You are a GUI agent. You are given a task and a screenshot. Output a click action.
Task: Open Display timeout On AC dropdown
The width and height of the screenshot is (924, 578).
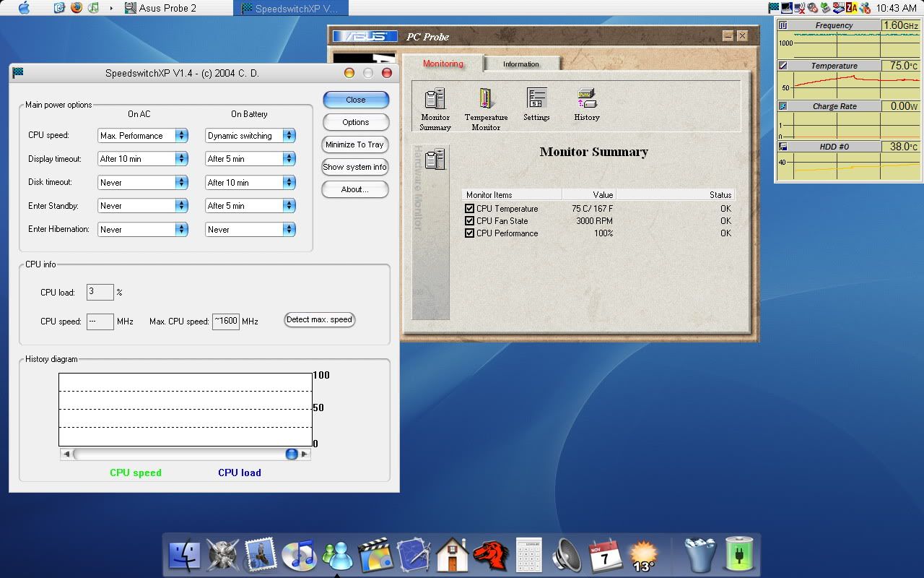click(143, 159)
